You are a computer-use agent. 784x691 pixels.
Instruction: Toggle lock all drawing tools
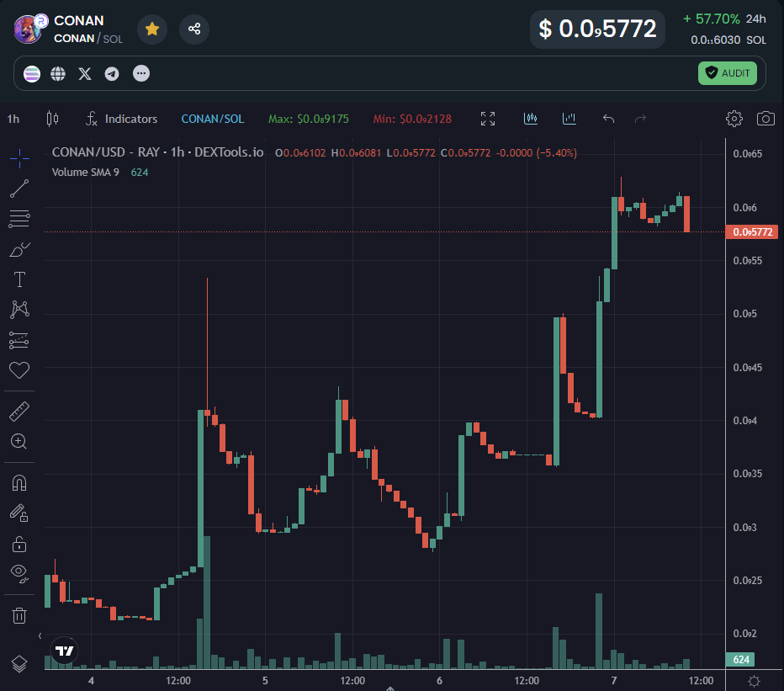pyautogui.click(x=19, y=544)
